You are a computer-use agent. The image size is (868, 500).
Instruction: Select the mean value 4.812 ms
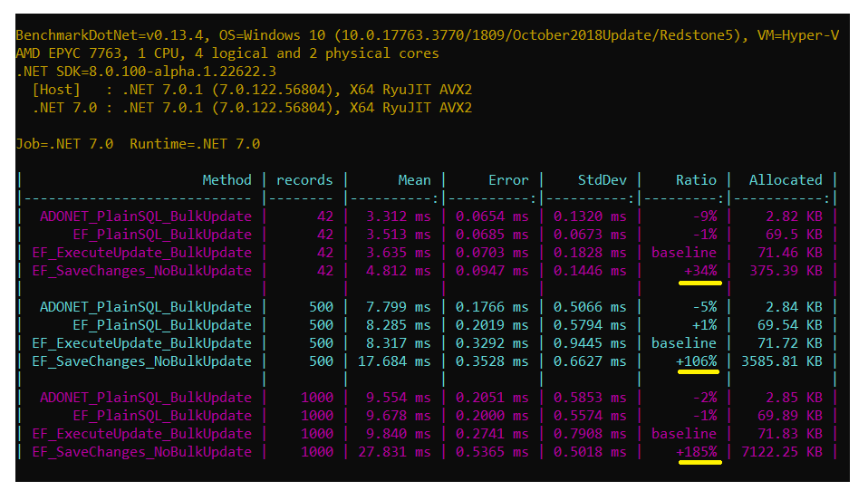[398, 271]
